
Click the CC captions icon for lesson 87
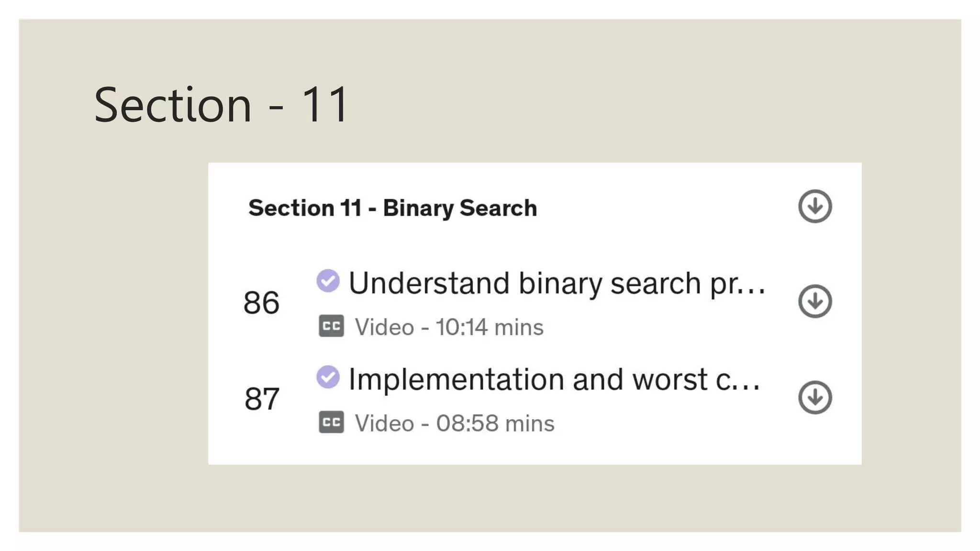[x=331, y=422]
